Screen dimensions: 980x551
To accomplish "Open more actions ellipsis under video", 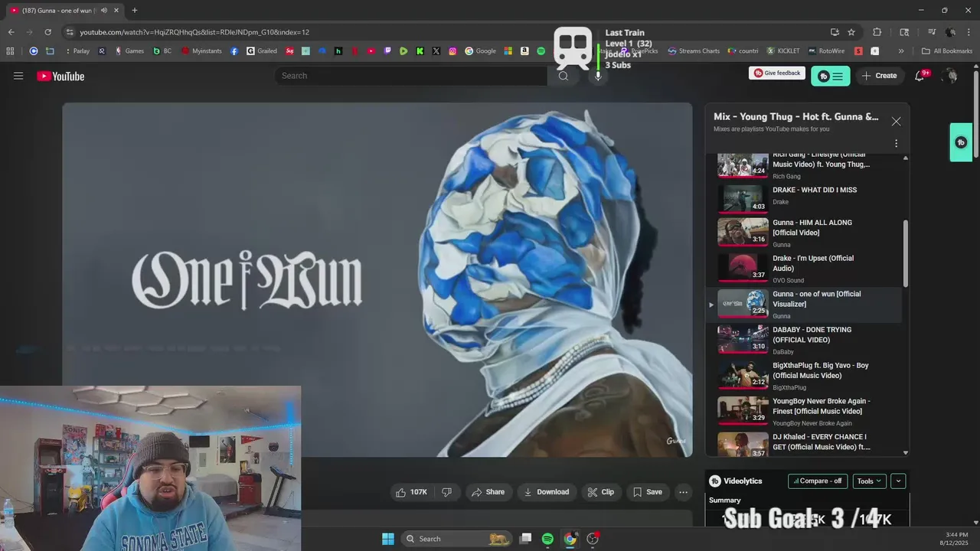I will (683, 492).
